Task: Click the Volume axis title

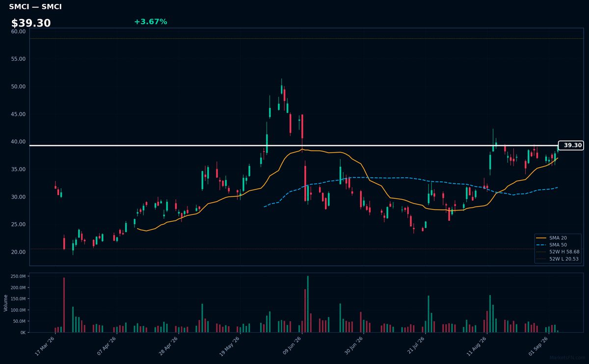Action: coord(6,303)
